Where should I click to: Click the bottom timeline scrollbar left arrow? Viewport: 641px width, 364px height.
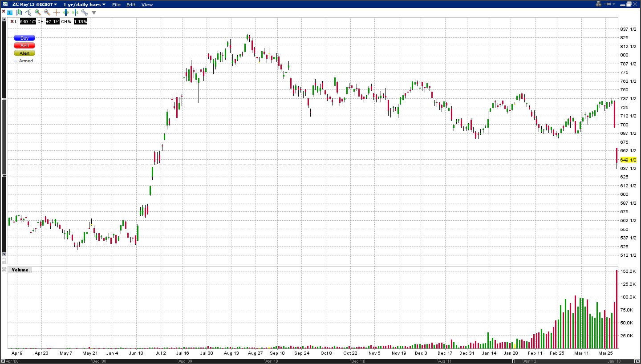tap(2, 361)
